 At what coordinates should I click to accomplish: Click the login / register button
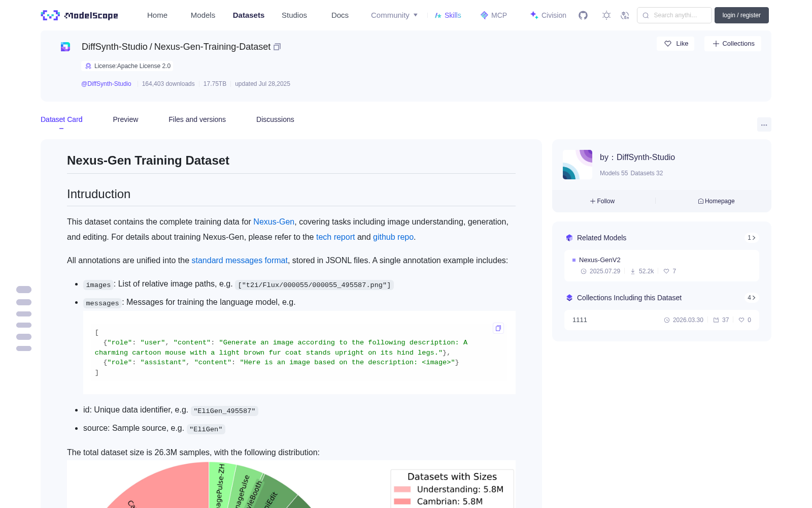pos(741,15)
